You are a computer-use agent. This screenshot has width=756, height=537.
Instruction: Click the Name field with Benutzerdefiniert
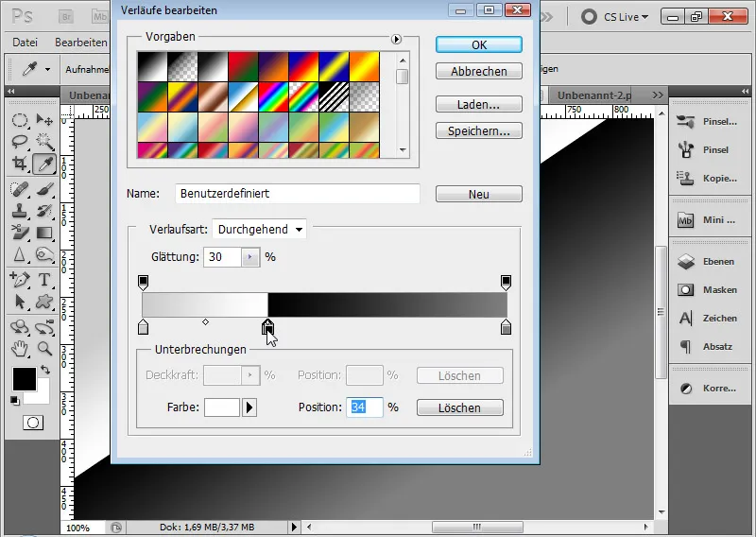click(298, 194)
